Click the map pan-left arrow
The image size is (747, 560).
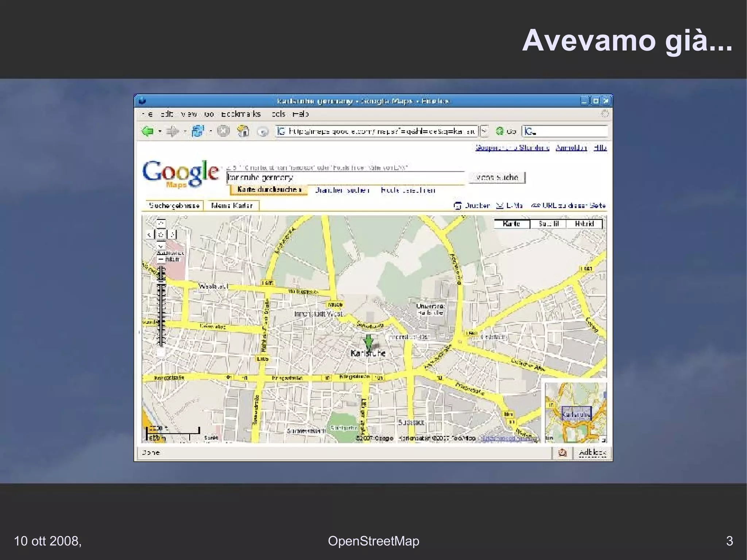click(149, 235)
